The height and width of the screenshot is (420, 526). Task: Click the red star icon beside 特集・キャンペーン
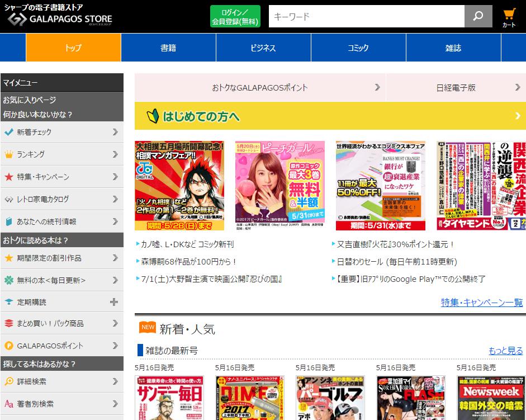click(9, 177)
